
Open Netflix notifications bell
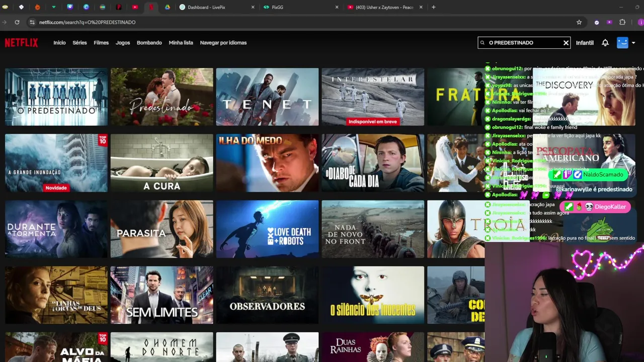pos(605,43)
